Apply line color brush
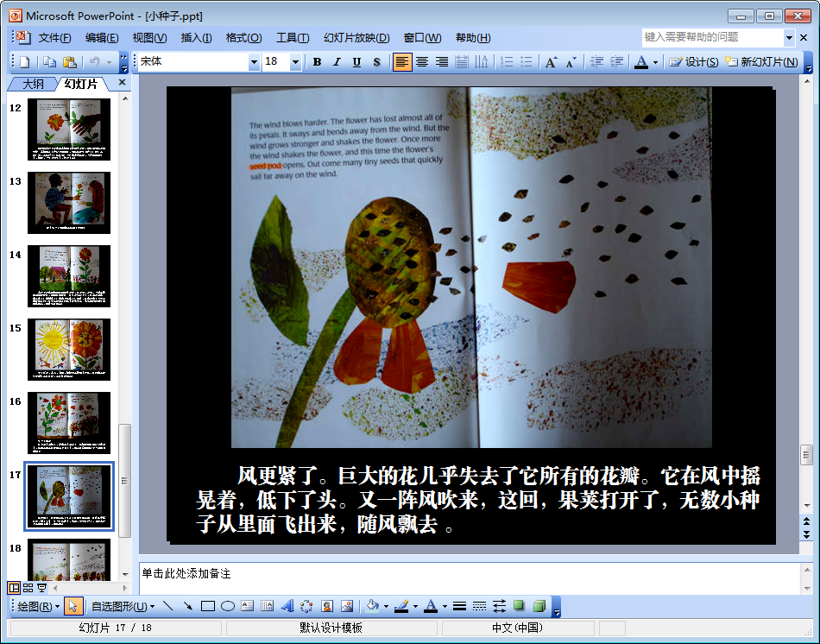This screenshot has width=820, height=644. point(401,606)
